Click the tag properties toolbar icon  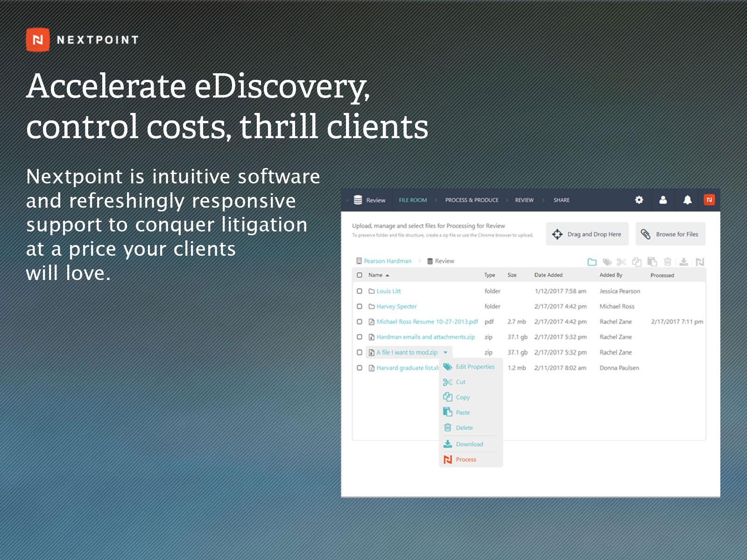[607, 262]
